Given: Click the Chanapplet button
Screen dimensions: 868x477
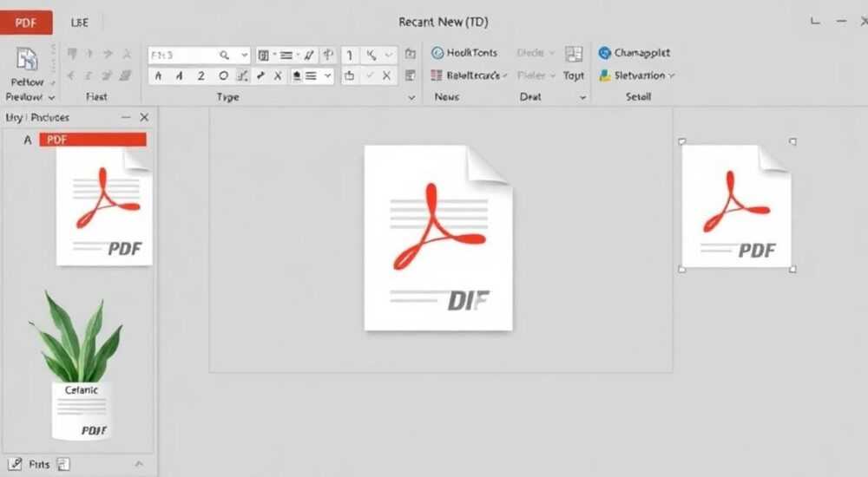Looking at the screenshot, I should (635, 53).
